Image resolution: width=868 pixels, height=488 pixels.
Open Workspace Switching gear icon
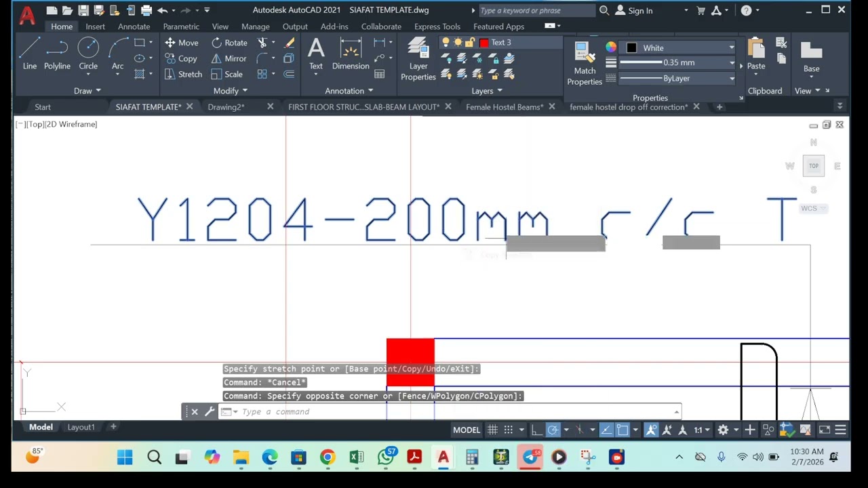coord(724,430)
